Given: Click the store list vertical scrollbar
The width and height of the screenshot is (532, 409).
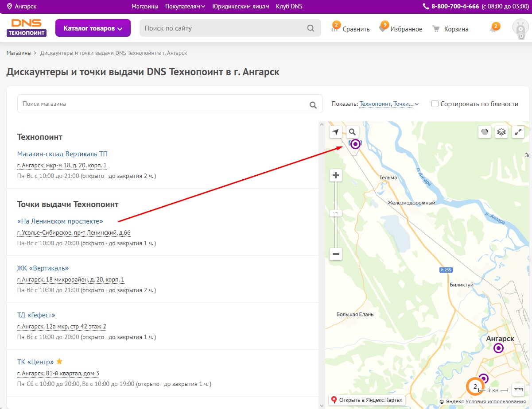Looking at the screenshot, I should [x=321, y=265].
